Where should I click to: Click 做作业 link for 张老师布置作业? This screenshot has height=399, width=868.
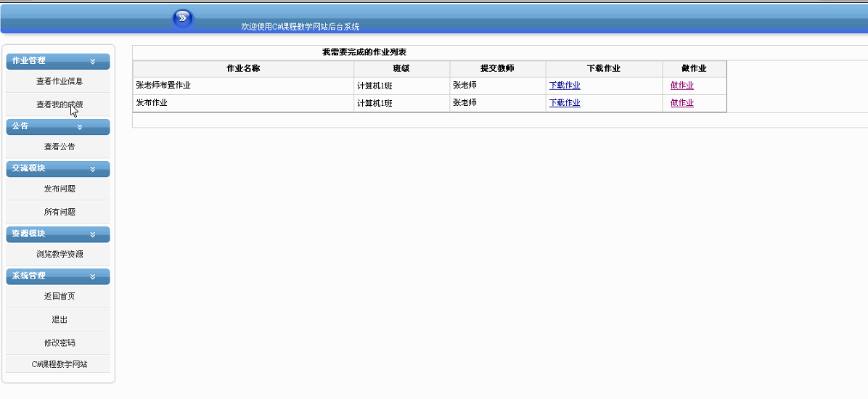[682, 85]
